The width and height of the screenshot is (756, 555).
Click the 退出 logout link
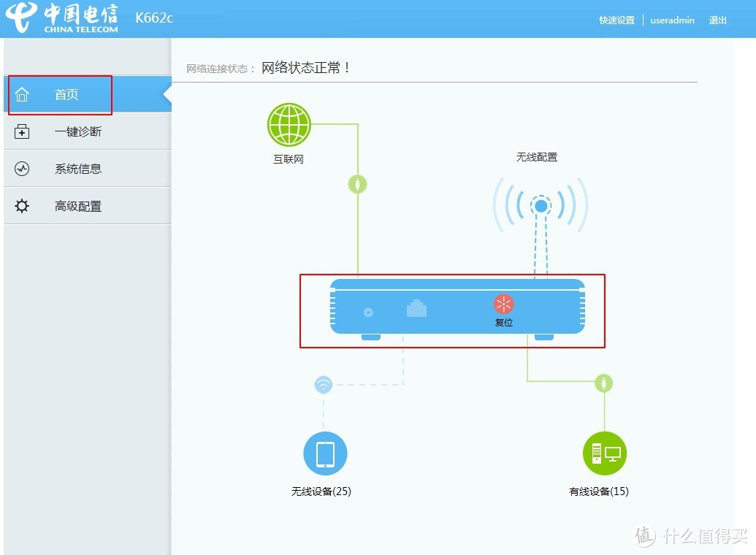click(x=717, y=20)
